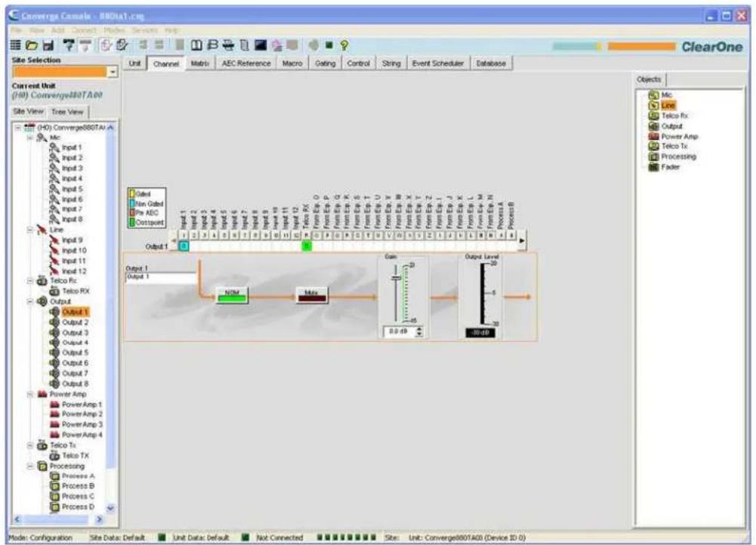The width and height of the screenshot is (756, 545).
Task: Toggle Input 1 cross point for Output 1
Action: [184, 246]
